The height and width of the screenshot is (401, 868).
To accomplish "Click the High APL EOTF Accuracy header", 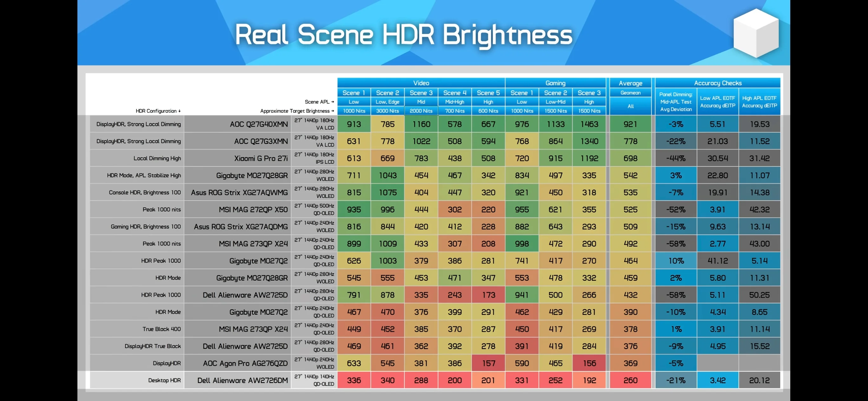I will 760,102.
